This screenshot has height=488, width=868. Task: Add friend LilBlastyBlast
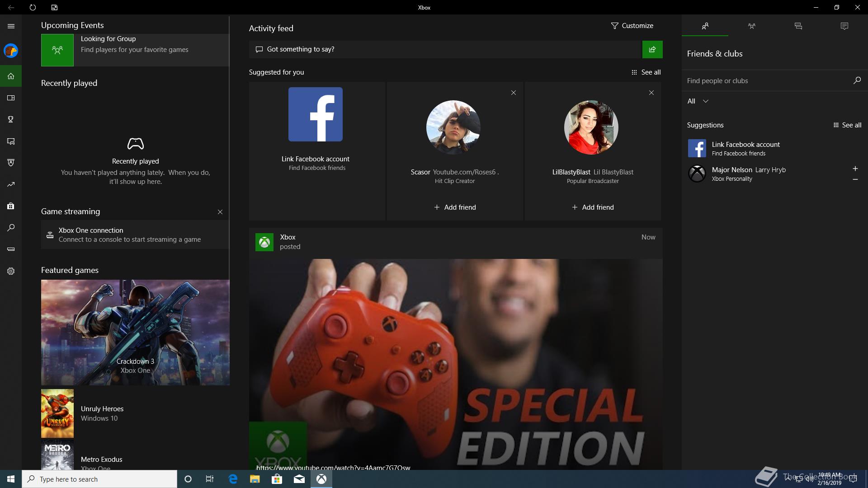[x=593, y=207]
